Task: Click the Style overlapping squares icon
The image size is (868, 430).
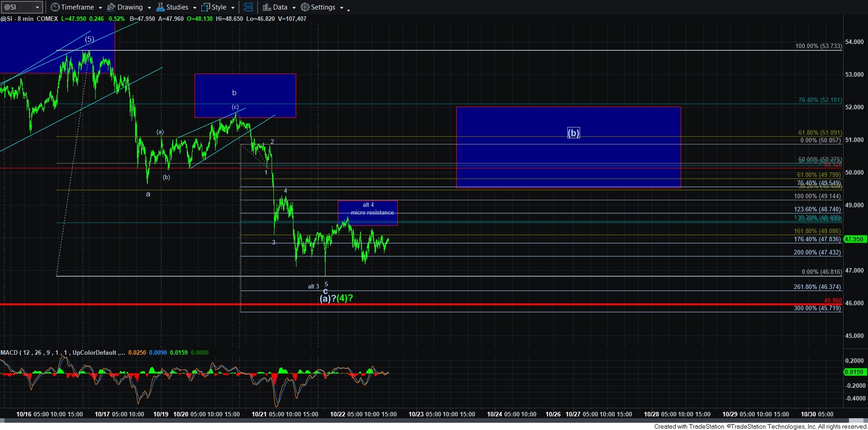Action: [x=205, y=7]
